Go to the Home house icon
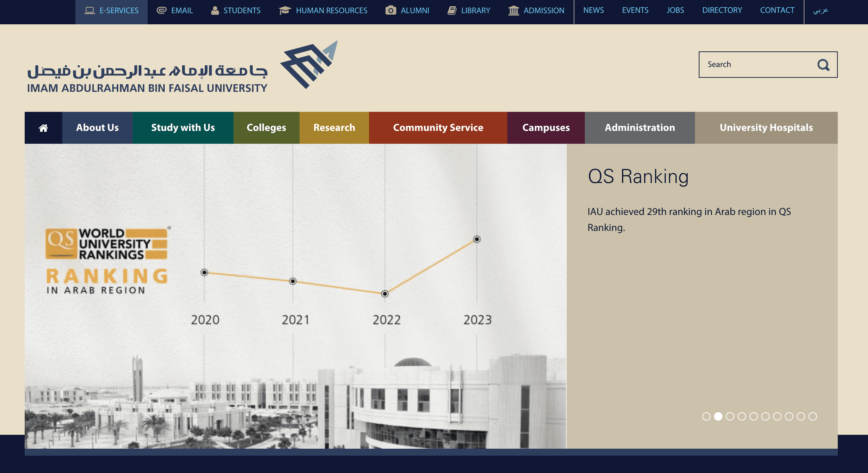Viewport: 868px width, 473px height. 43,128
